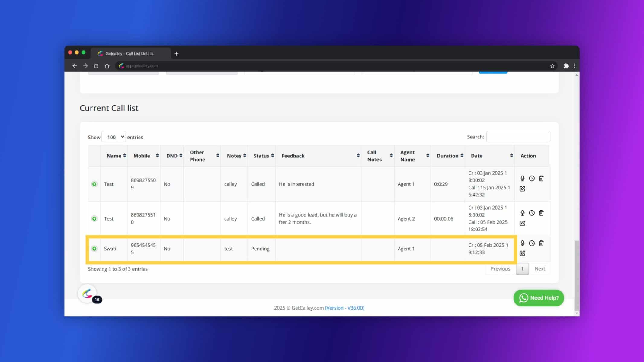Click the Next pagination button
The height and width of the screenshot is (362, 644).
click(540, 269)
